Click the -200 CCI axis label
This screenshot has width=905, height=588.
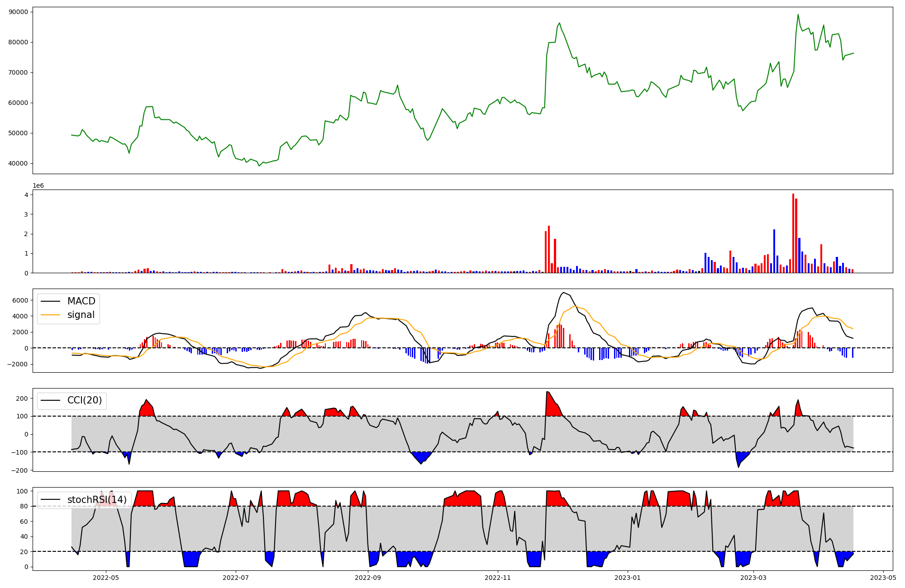point(19,470)
